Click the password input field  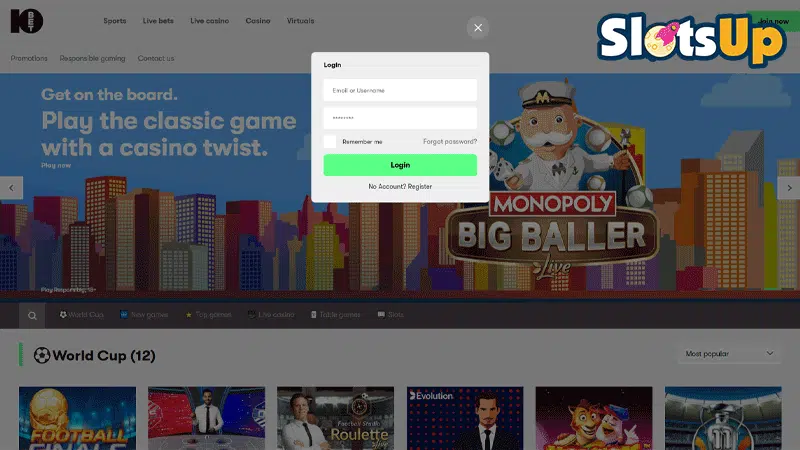pos(400,118)
